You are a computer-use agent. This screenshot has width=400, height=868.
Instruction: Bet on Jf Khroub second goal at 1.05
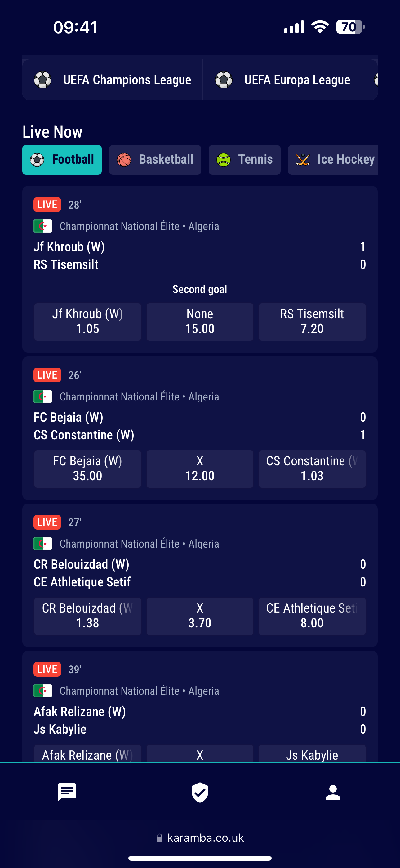click(87, 321)
